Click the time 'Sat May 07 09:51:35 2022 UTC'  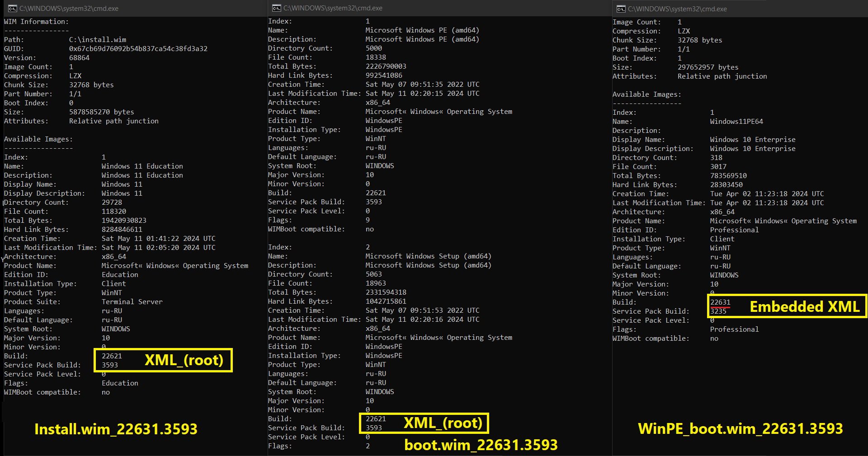tap(423, 85)
